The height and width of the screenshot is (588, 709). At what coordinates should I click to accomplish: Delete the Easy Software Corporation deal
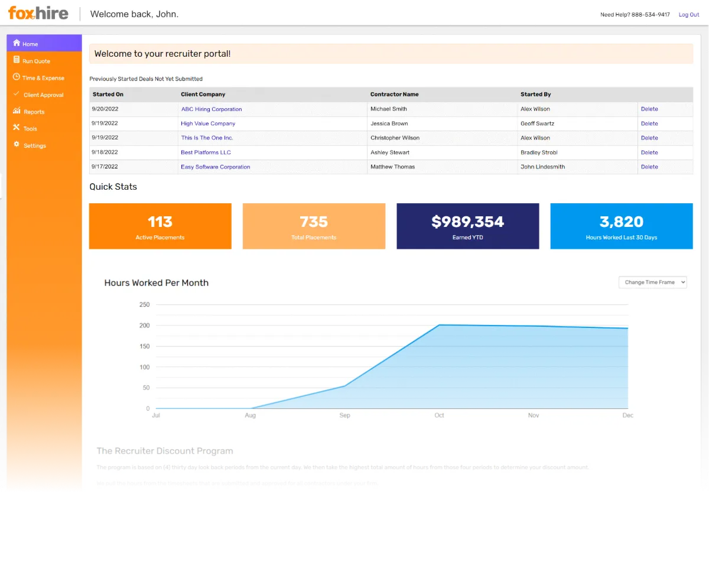(649, 167)
